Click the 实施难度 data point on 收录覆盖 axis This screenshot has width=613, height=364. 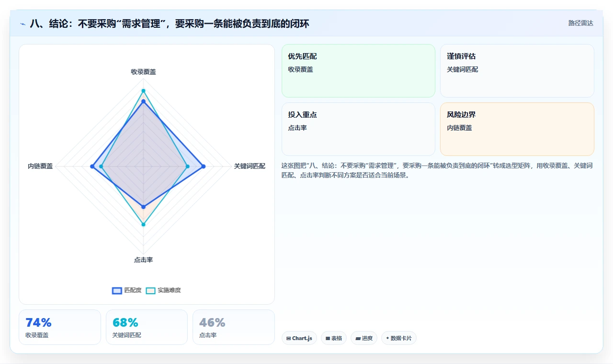pyautogui.click(x=143, y=91)
